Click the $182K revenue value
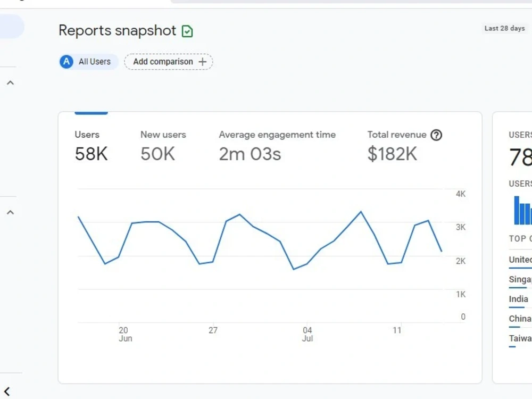 (392, 154)
